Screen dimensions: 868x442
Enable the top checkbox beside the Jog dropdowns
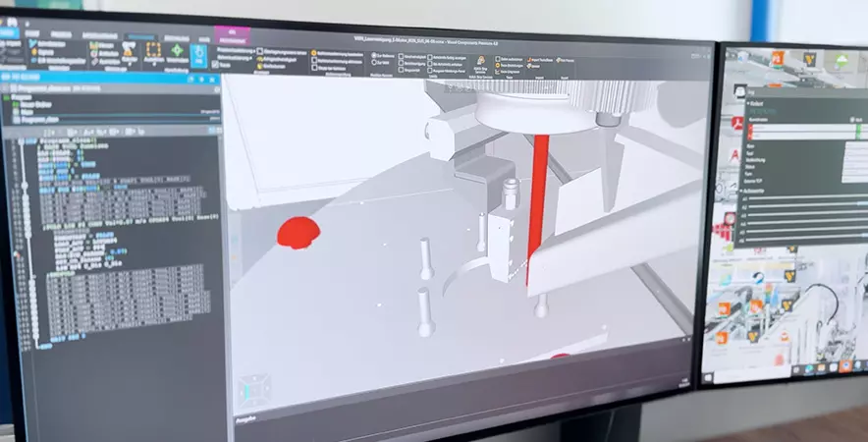pyautogui.click(x=258, y=51)
